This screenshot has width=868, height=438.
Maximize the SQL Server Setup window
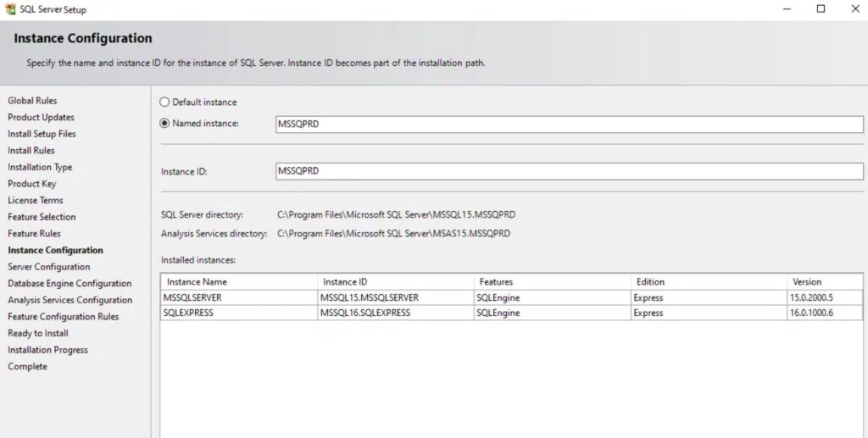coord(821,8)
